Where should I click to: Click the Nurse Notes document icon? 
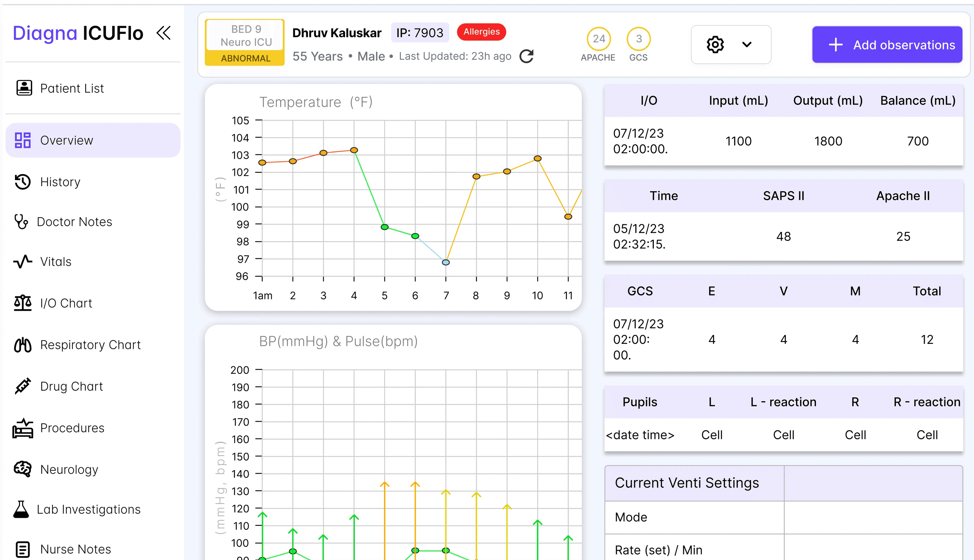click(x=23, y=550)
